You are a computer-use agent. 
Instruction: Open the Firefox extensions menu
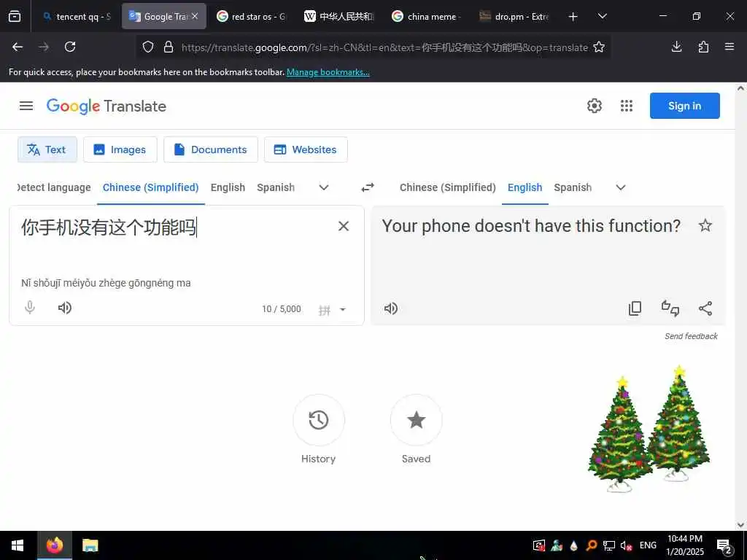pyautogui.click(x=703, y=47)
